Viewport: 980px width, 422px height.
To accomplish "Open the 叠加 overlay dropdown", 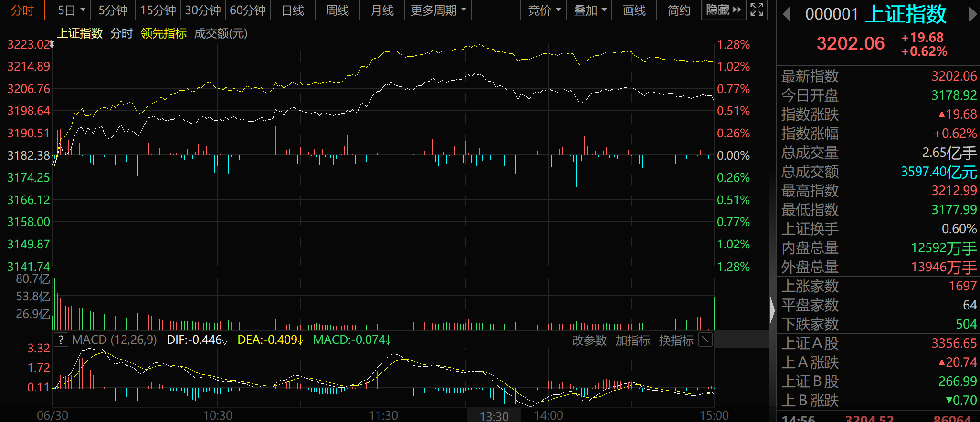I will (x=589, y=10).
